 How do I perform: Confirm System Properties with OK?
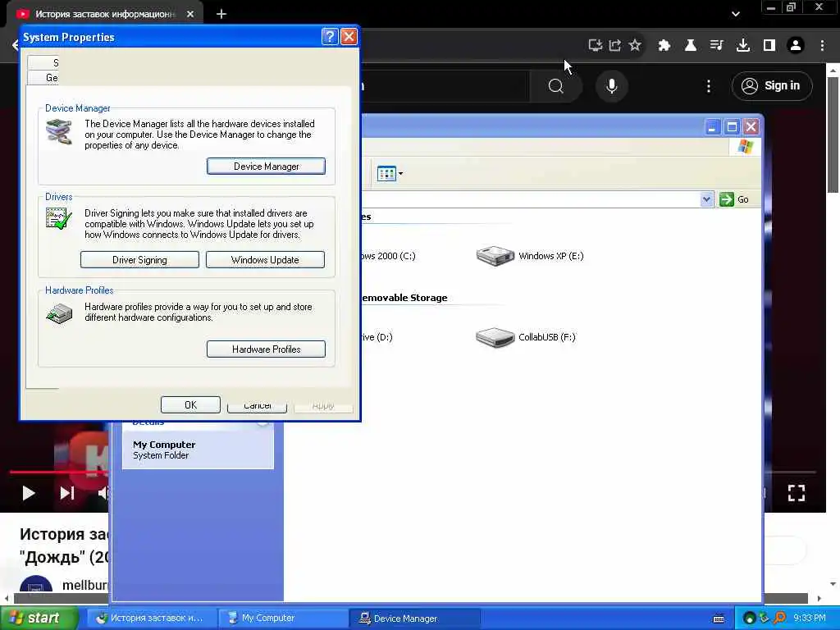click(190, 405)
